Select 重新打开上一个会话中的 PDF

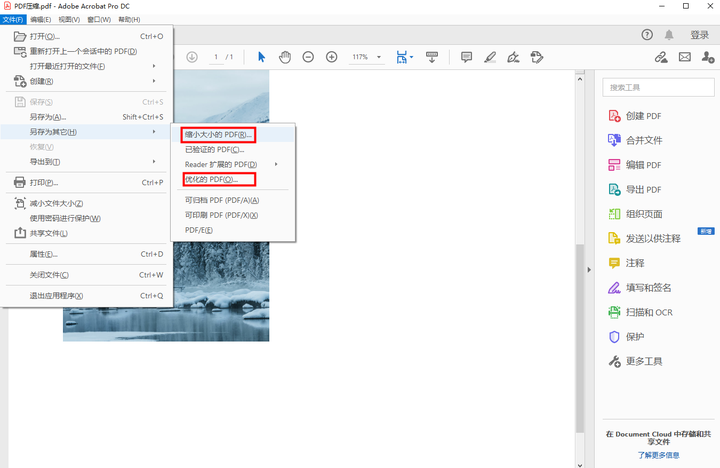87,51
